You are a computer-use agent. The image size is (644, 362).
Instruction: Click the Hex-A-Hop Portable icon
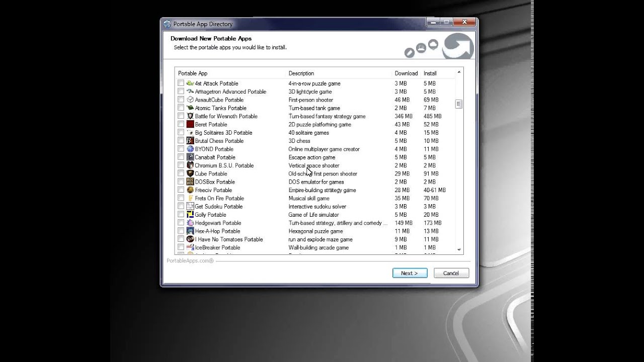click(190, 231)
